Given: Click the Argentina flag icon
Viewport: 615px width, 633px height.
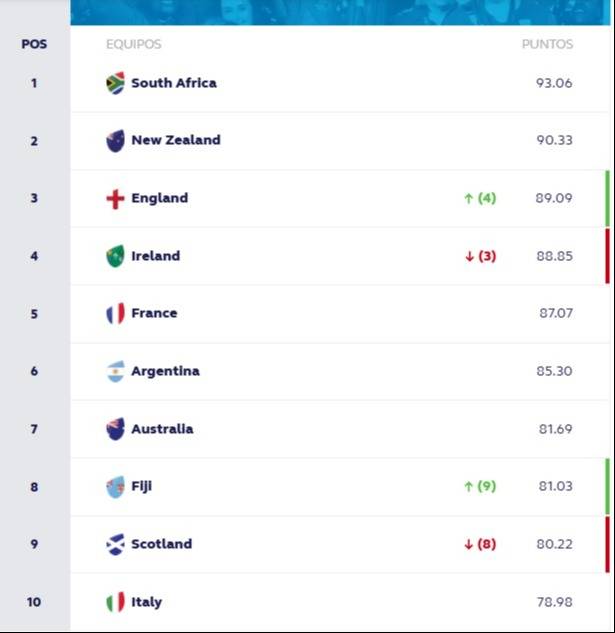Looking at the screenshot, I should pyautogui.click(x=115, y=372).
